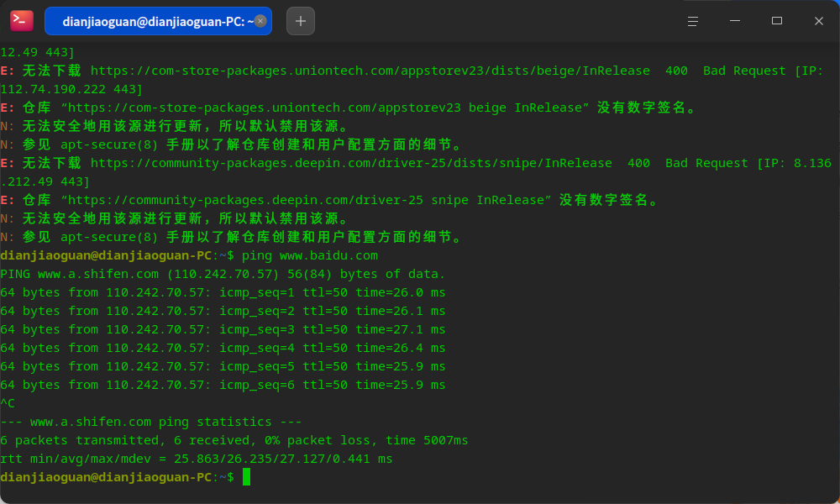This screenshot has width=840, height=504.
Task: Click the icmp_seq=2 ping reply line
Action: point(223,311)
